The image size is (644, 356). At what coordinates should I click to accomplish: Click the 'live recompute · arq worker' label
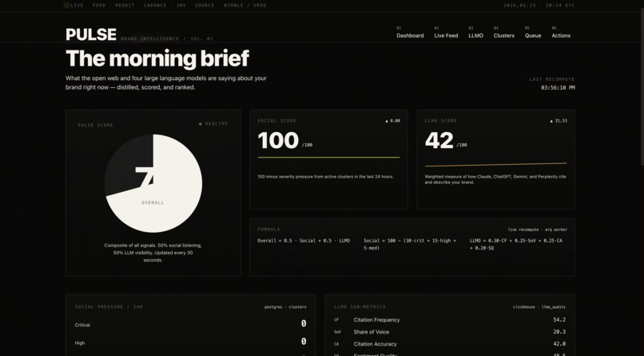click(537, 230)
